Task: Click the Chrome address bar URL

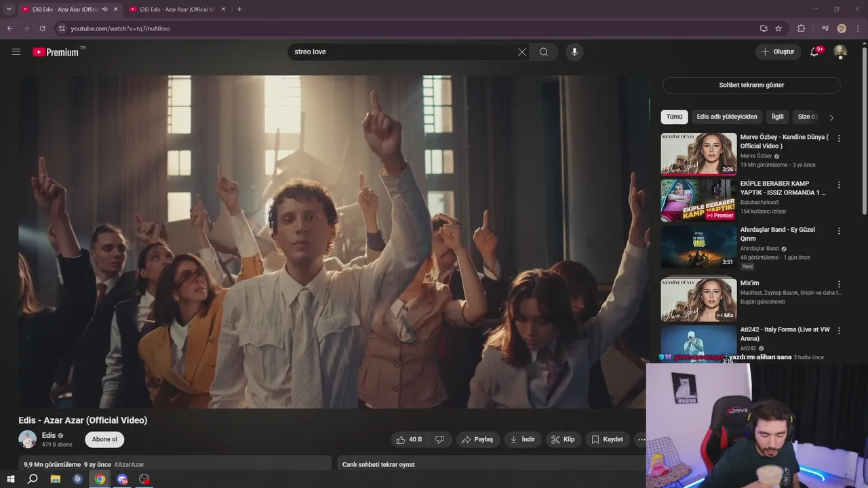Action: [x=121, y=28]
